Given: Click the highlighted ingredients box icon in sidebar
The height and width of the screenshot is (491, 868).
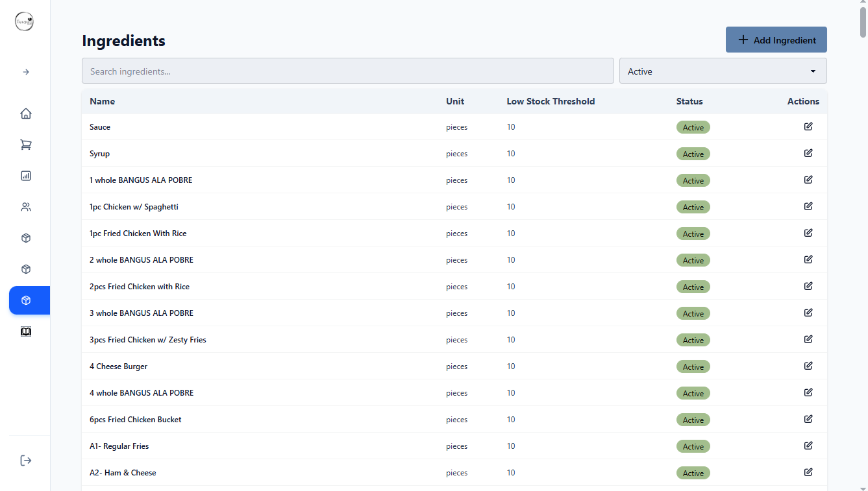Looking at the screenshot, I should tap(29, 300).
